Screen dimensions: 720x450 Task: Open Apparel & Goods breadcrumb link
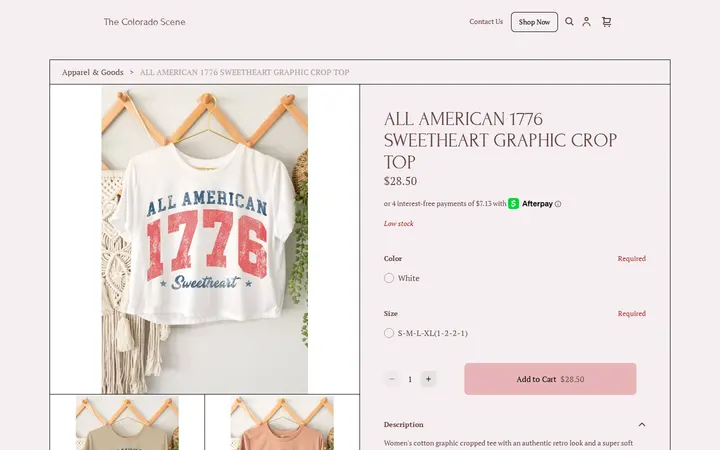point(93,72)
